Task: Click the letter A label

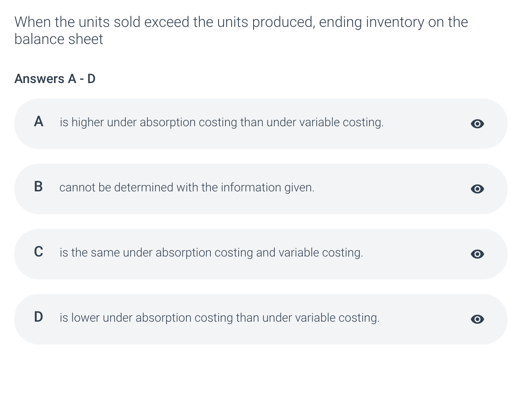Action: point(39,121)
